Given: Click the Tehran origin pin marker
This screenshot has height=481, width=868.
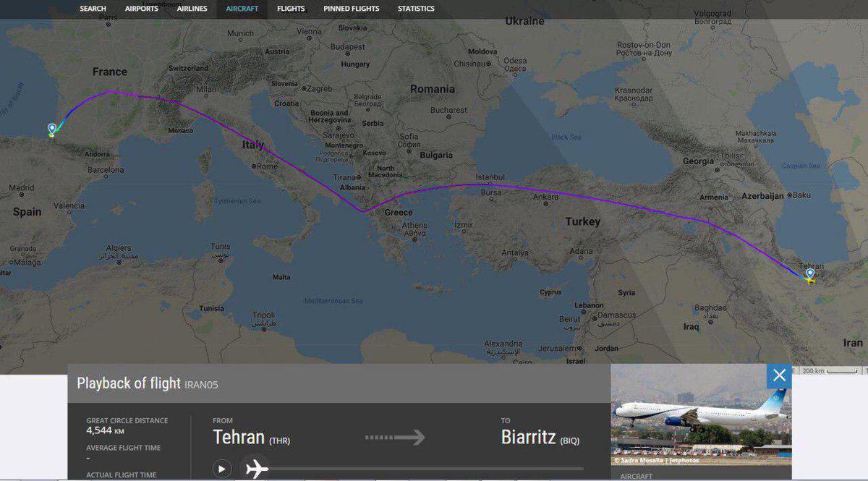Looking at the screenshot, I should (809, 274).
